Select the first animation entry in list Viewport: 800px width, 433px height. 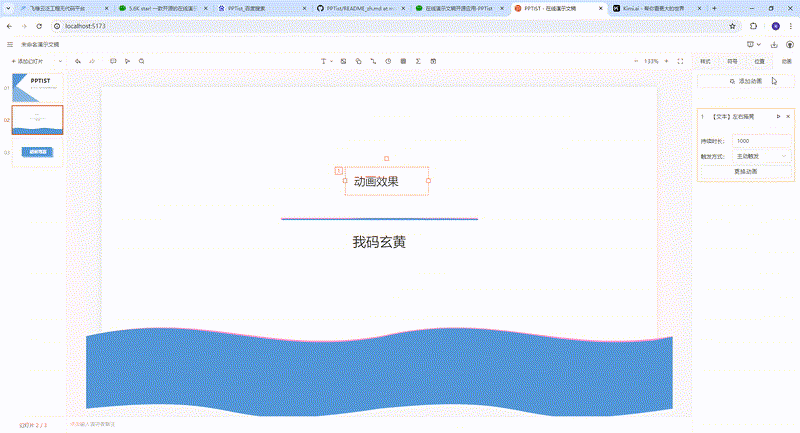pos(733,117)
